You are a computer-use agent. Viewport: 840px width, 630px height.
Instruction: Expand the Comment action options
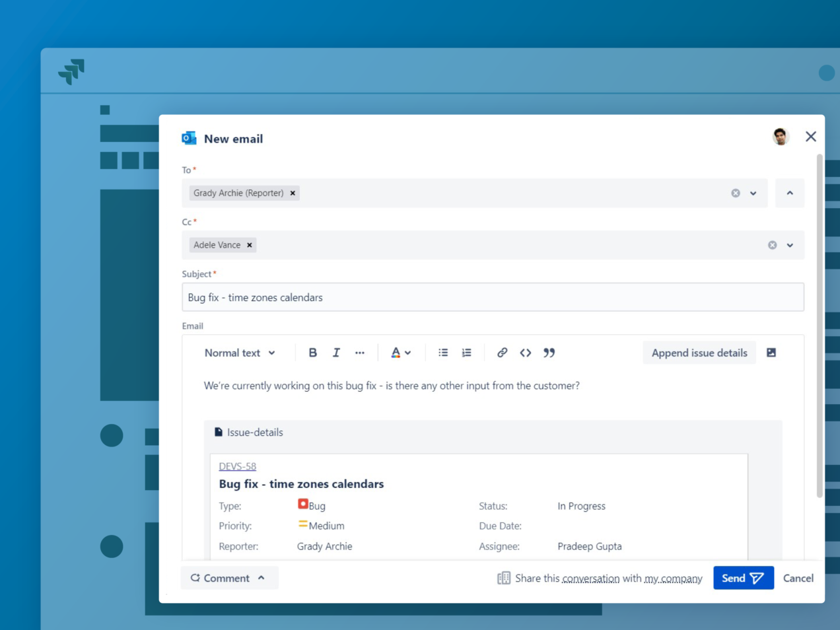pos(261,578)
